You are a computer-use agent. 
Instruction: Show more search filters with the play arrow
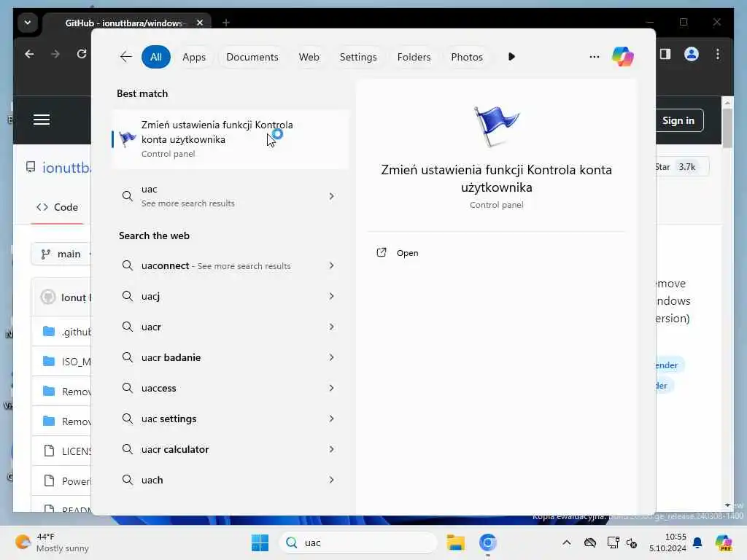(511, 57)
